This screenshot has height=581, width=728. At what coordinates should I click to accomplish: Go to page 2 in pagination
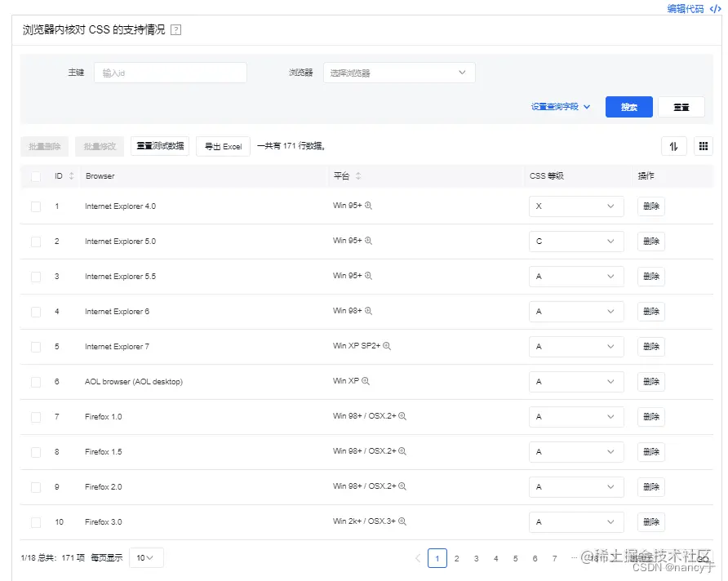[457, 558]
